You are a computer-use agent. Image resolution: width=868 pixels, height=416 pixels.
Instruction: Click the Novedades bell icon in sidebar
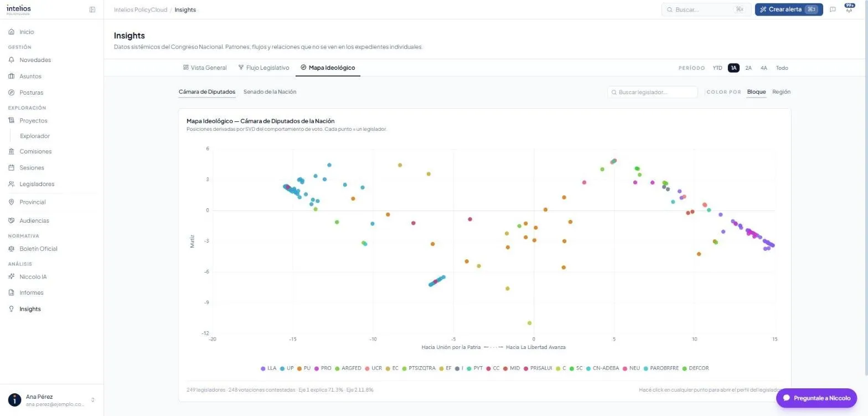pos(12,60)
